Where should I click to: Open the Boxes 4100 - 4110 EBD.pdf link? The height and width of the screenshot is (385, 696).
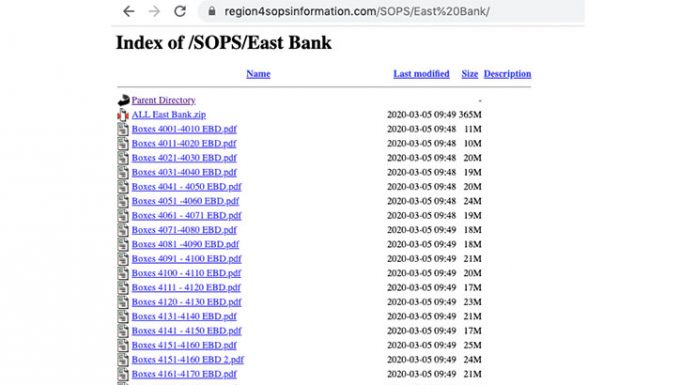[186, 273]
